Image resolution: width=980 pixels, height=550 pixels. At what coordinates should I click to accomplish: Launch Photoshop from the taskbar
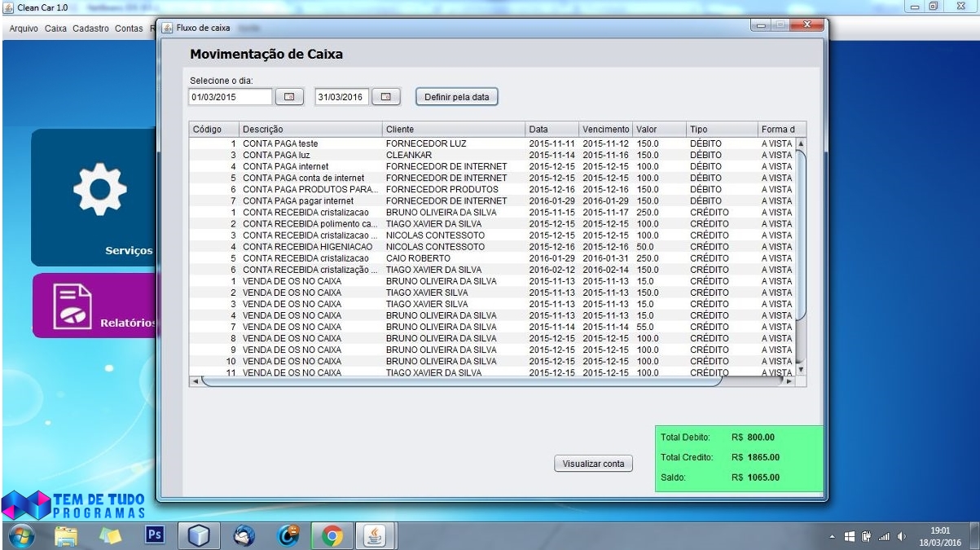[x=154, y=534]
